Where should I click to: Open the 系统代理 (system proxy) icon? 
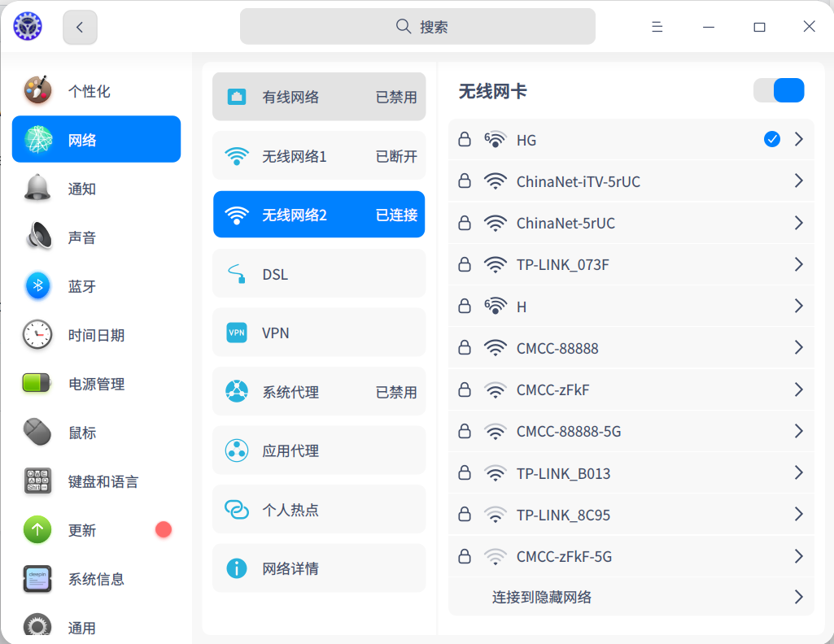[236, 391]
